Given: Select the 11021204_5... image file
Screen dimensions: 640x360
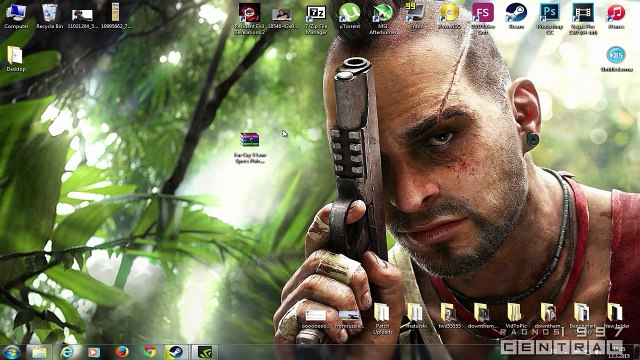Looking at the screenshot, I should pyautogui.click(x=82, y=17).
